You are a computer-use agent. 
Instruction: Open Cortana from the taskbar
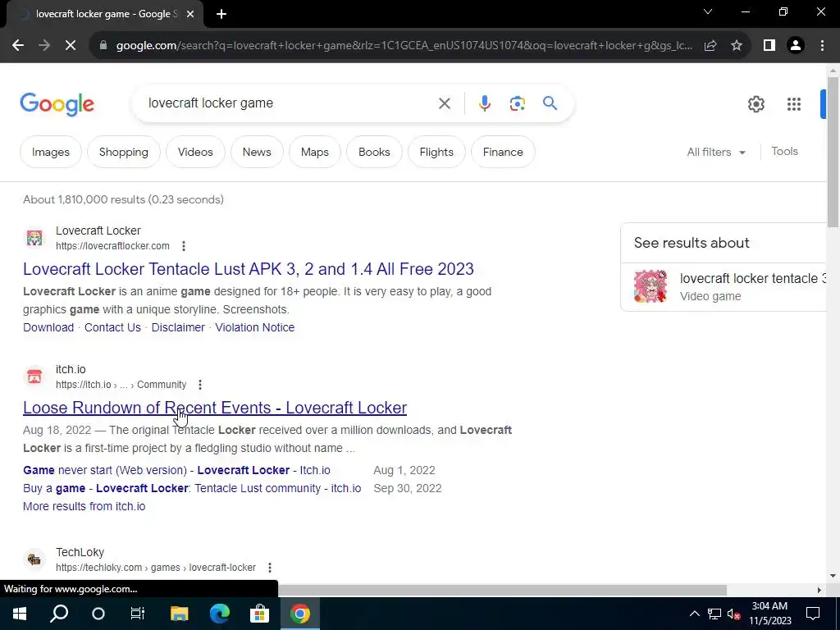pos(98,614)
